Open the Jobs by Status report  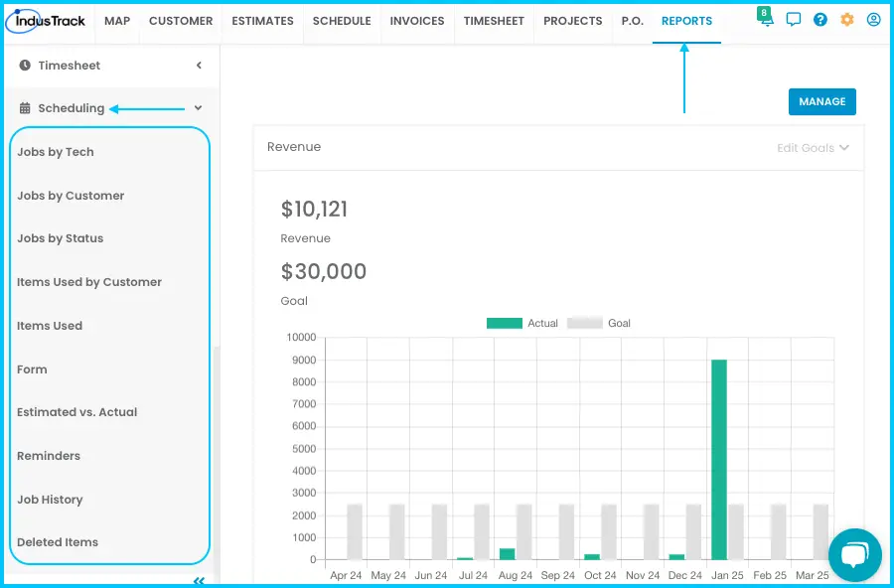tap(60, 238)
